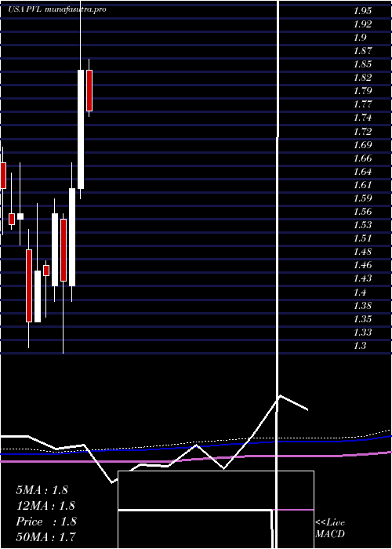Click the 1.74 price axis label

click(362, 118)
